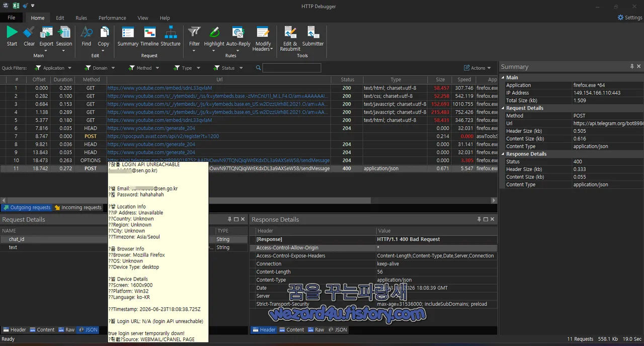Open the Modify Headers tool
This screenshot has height=346, width=644.
[x=263, y=39]
